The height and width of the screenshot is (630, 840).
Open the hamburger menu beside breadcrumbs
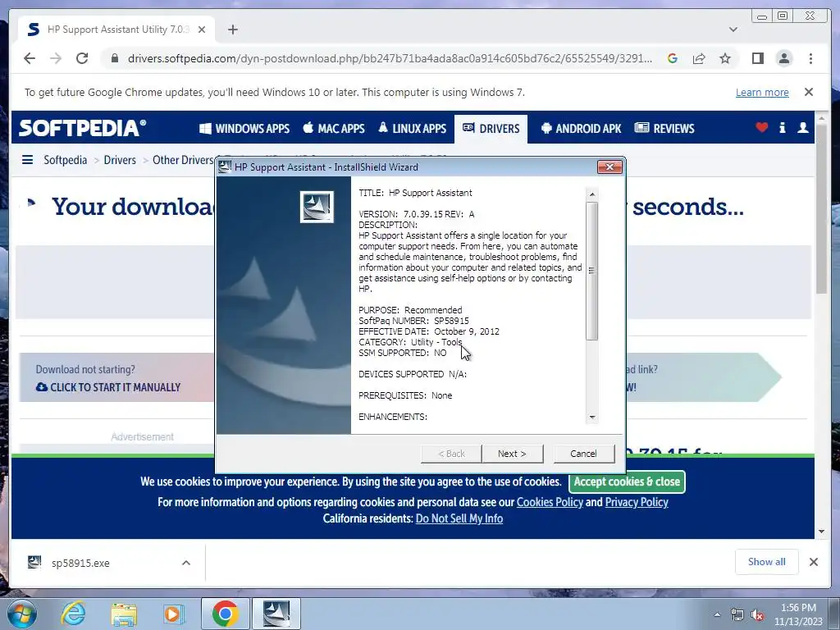click(27, 160)
